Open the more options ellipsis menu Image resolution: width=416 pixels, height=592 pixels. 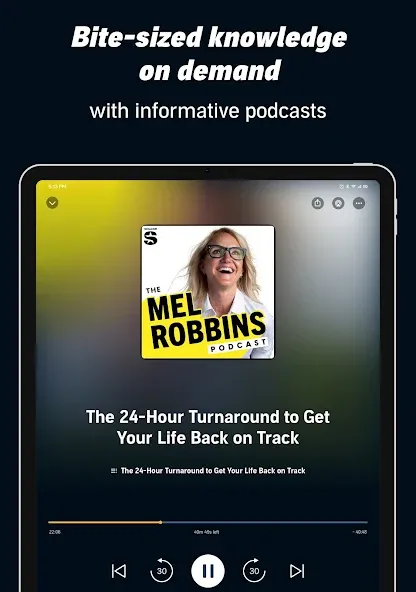point(359,203)
